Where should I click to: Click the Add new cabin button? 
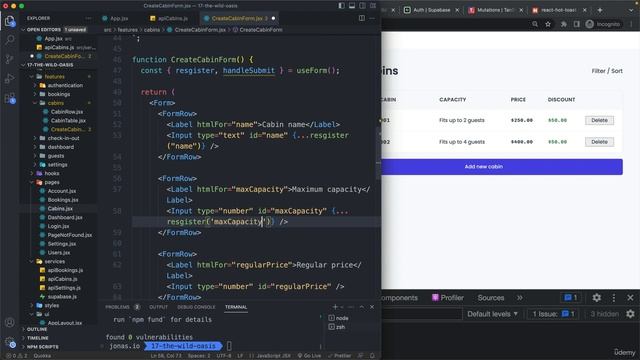point(502,167)
